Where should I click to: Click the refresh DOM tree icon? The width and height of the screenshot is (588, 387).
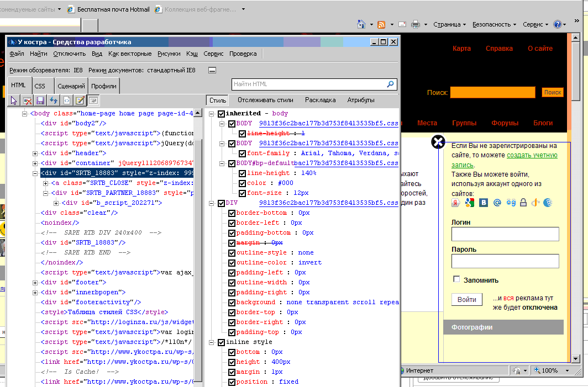click(x=54, y=100)
